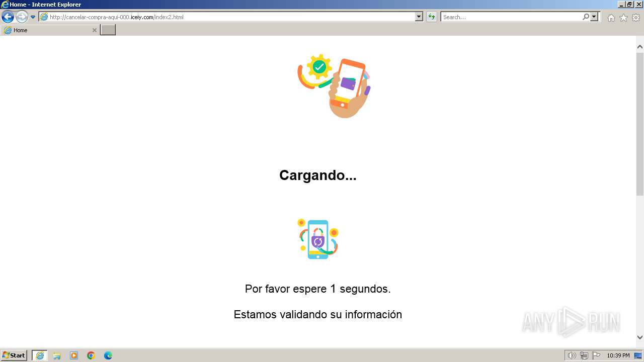Click the IE logo in title bar
Viewport: 644px width, 362px height.
point(5,5)
